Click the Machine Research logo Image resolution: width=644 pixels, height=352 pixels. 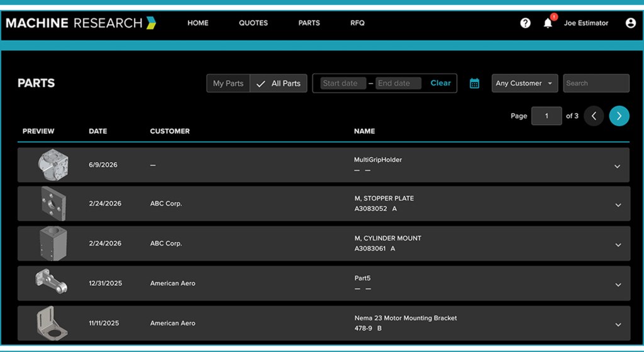coord(81,23)
